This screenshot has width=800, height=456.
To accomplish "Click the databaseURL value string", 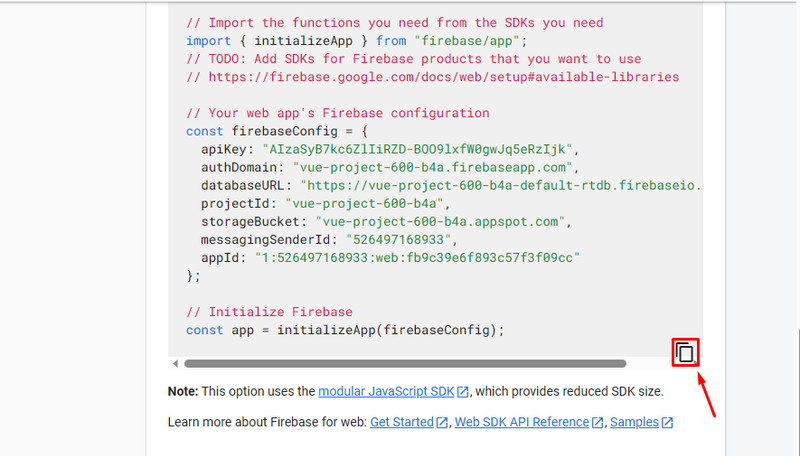I will (x=502, y=185).
